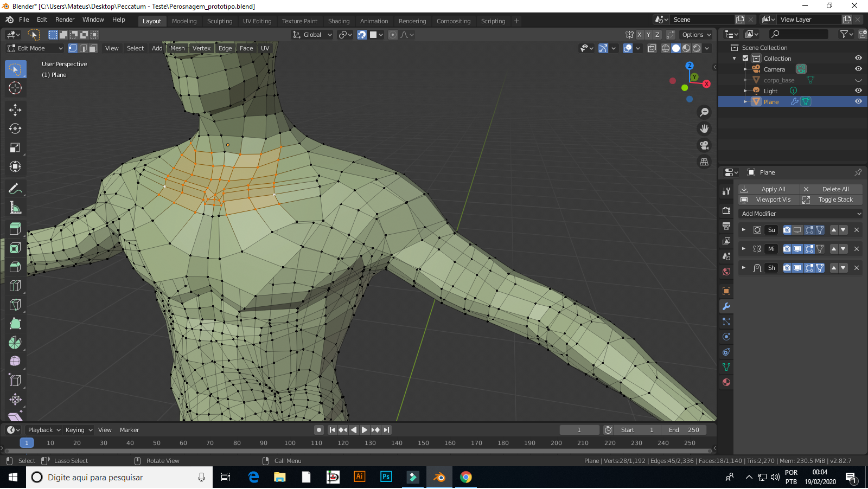Screen dimensions: 868x489
Task: Play the animation in the timeline
Action: pos(365,430)
